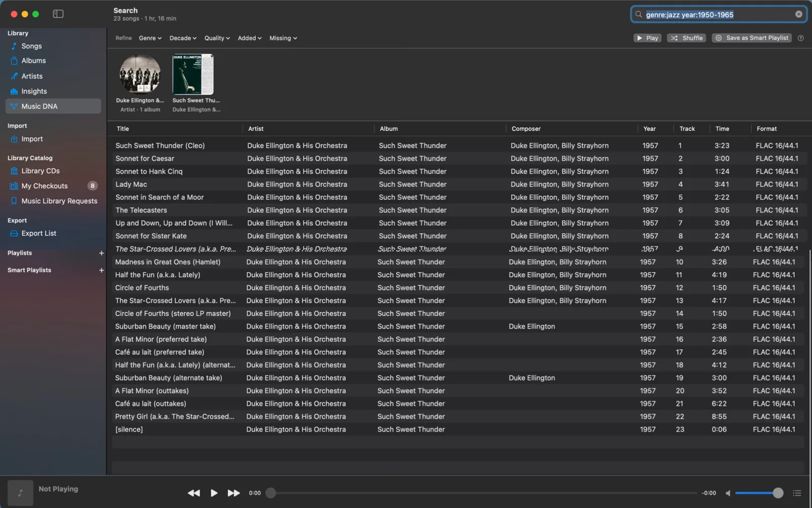
Task: Sort by the Album column header
Action: pos(389,129)
